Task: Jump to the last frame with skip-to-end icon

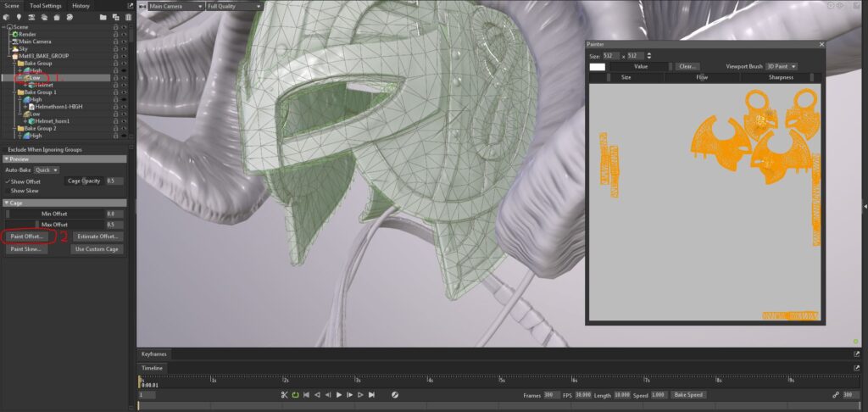Action: (x=371, y=395)
